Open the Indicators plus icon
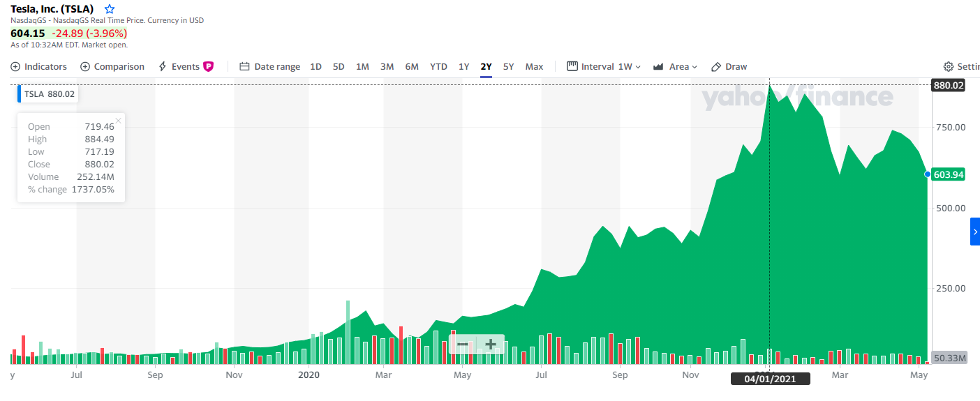 (15, 67)
